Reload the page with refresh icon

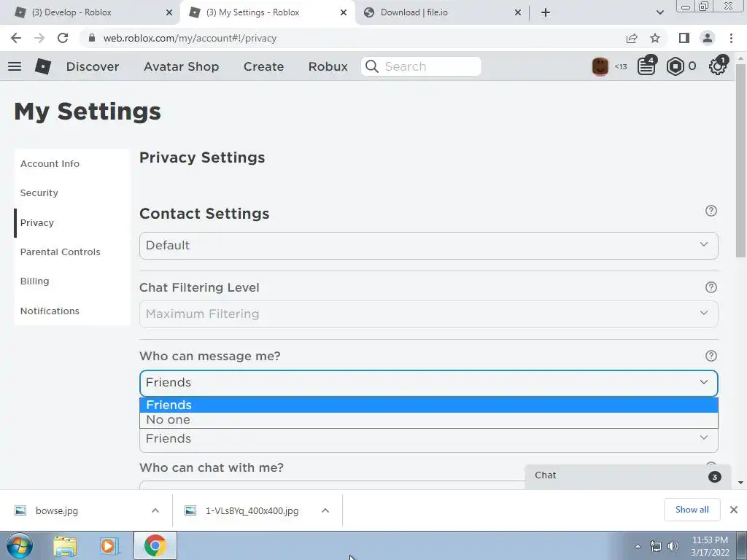point(63,38)
